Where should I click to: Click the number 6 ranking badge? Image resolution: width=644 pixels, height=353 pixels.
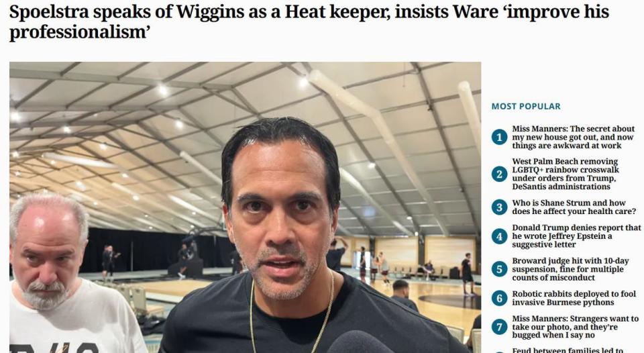point(499,298)
